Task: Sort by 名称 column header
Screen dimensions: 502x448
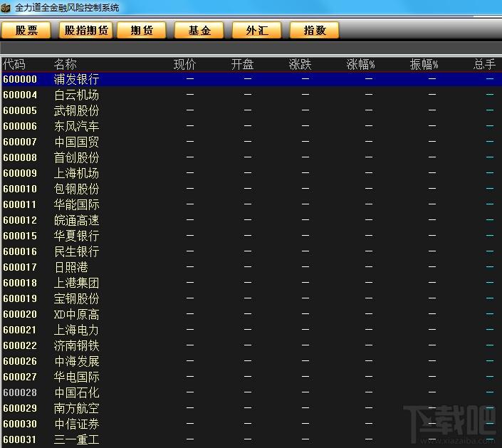Action: pyautogui.click(x=66, y=64)
